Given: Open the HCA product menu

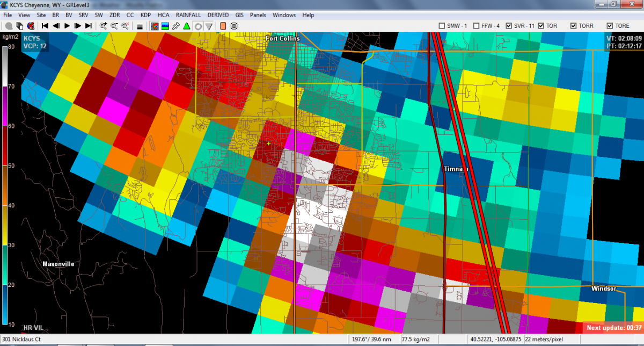Looking at the screenshot, I should 163,15.
